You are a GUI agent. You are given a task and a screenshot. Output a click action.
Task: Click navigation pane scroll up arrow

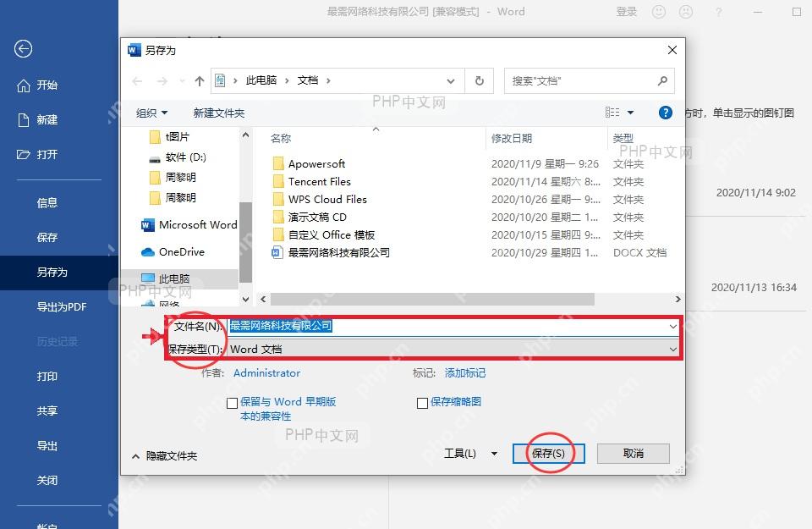[245, 135]
